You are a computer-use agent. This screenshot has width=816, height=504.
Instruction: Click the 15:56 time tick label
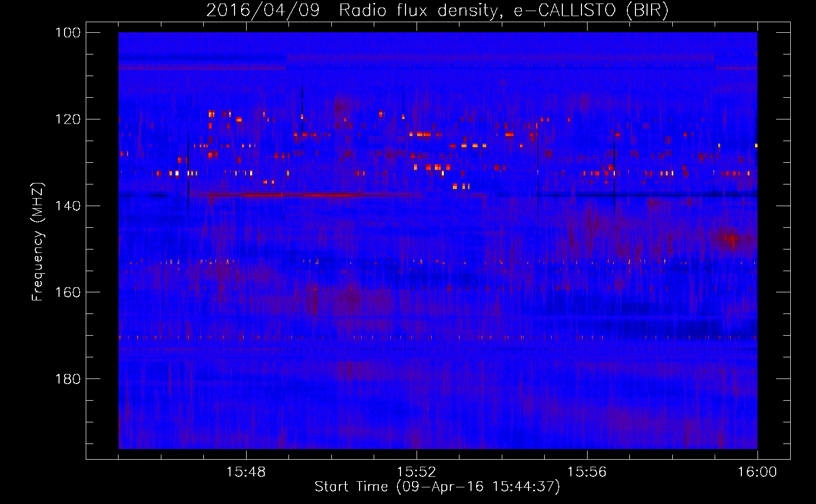(587, 472)
